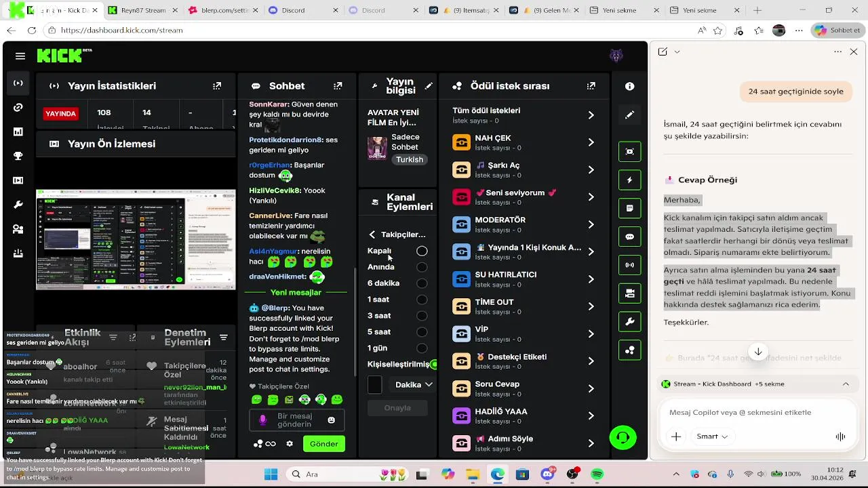
Task: Expand the NAH ÇEK reward row
Action: tap(524, 142)
